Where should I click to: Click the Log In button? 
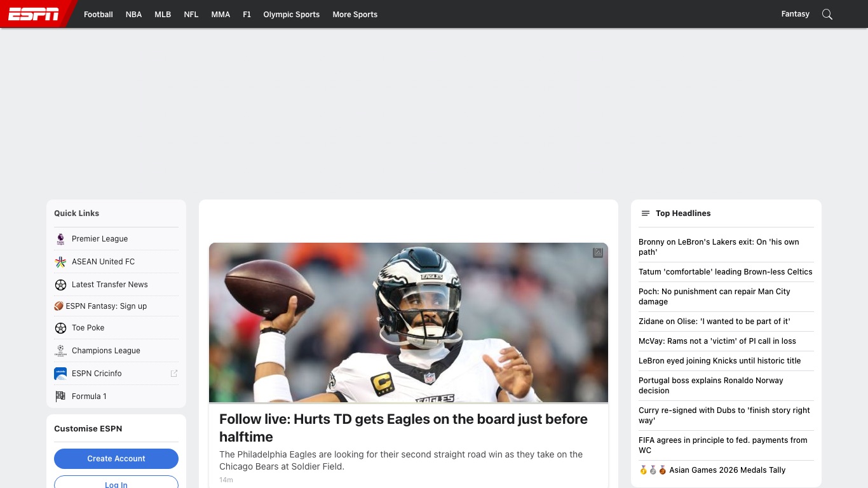click(116, 482)
